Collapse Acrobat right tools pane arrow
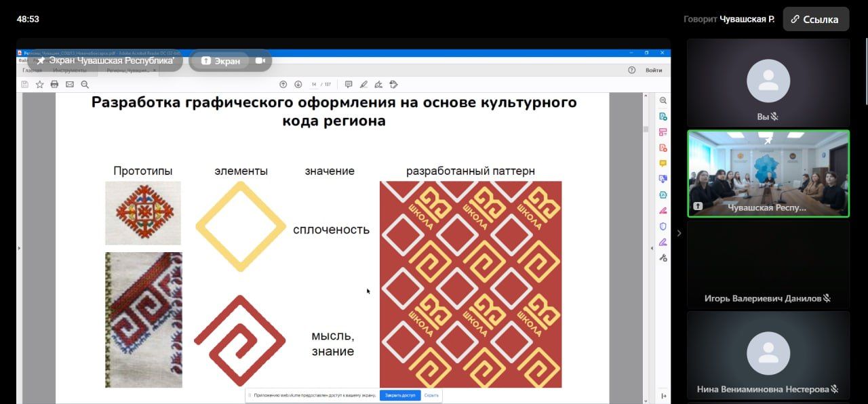The image size is (868, 404). (654, 248)
